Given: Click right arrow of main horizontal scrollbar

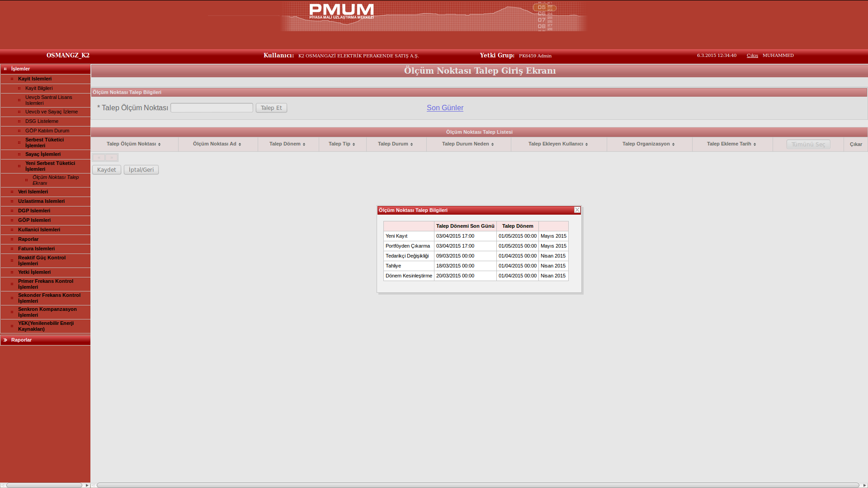Looking at the screenshot, I should (864, 485).
